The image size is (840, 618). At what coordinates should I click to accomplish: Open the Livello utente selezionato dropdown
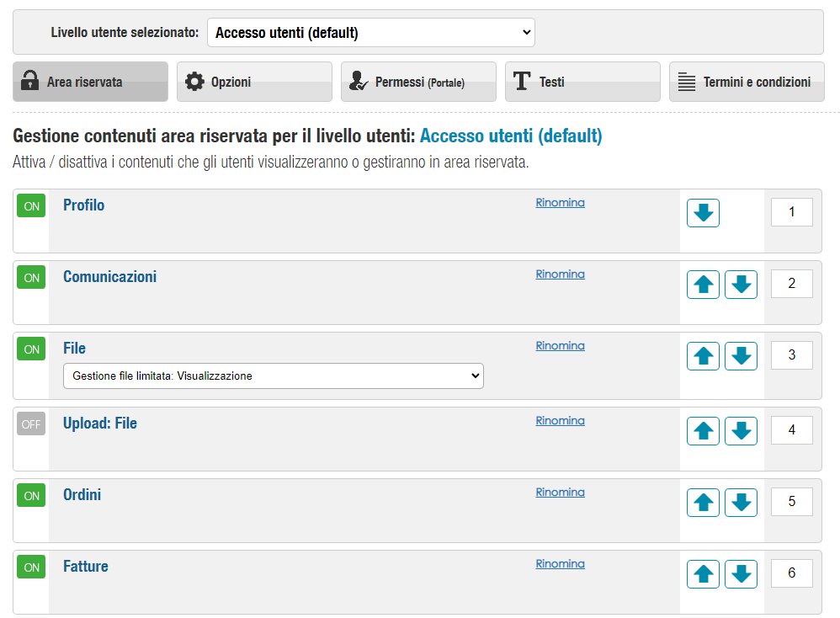pos(370,33)
